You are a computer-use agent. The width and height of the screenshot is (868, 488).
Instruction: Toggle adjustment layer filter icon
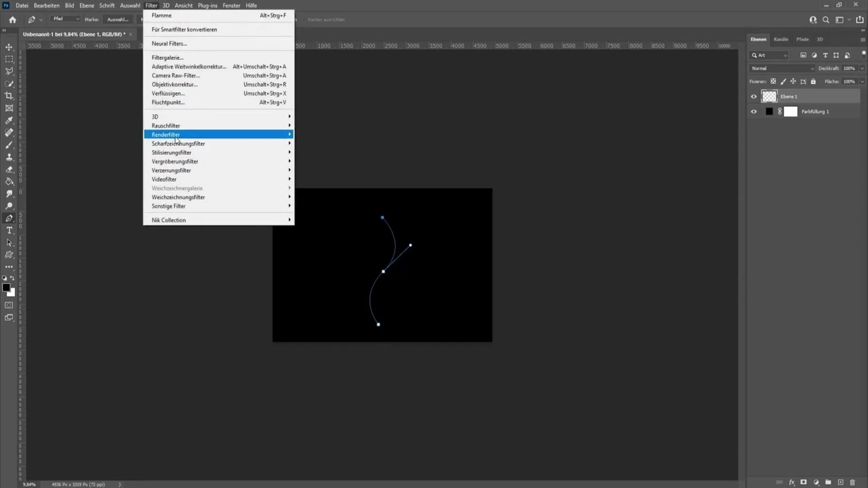tap(814, 55)
